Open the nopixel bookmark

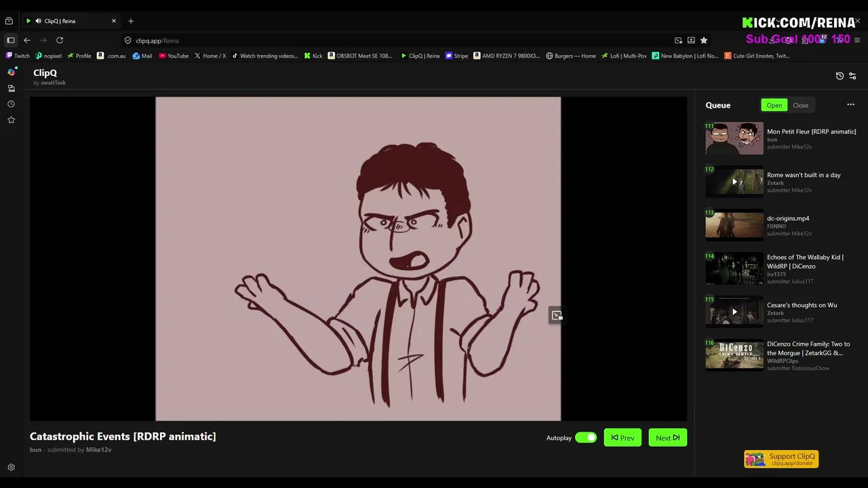click(48, 56)
